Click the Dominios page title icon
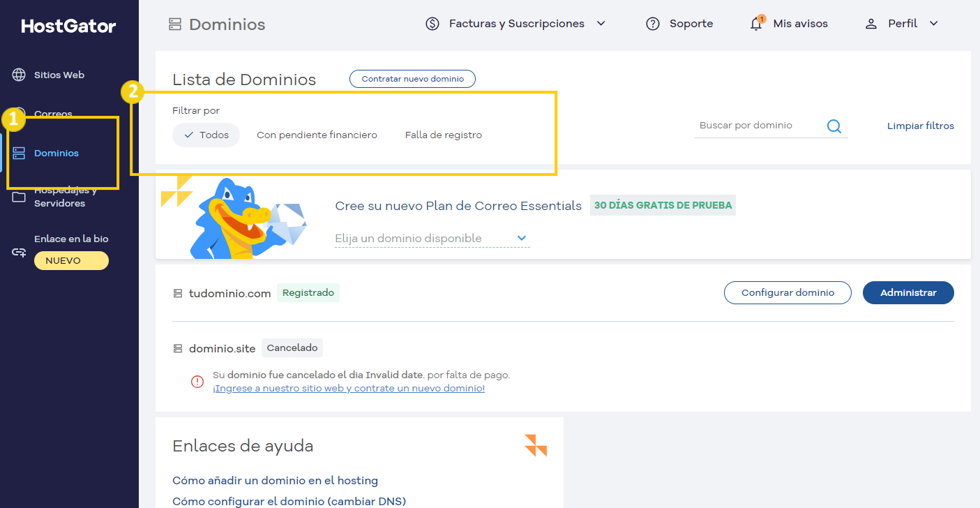This screenshot has height=508, width=980. [x=175, y=24]
